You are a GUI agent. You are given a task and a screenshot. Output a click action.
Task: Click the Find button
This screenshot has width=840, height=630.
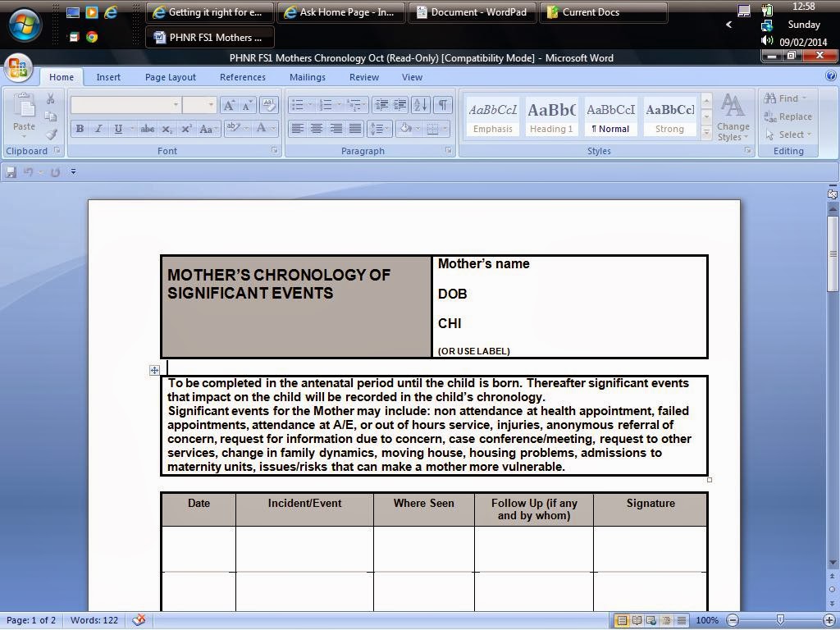[x=785, y=98]
